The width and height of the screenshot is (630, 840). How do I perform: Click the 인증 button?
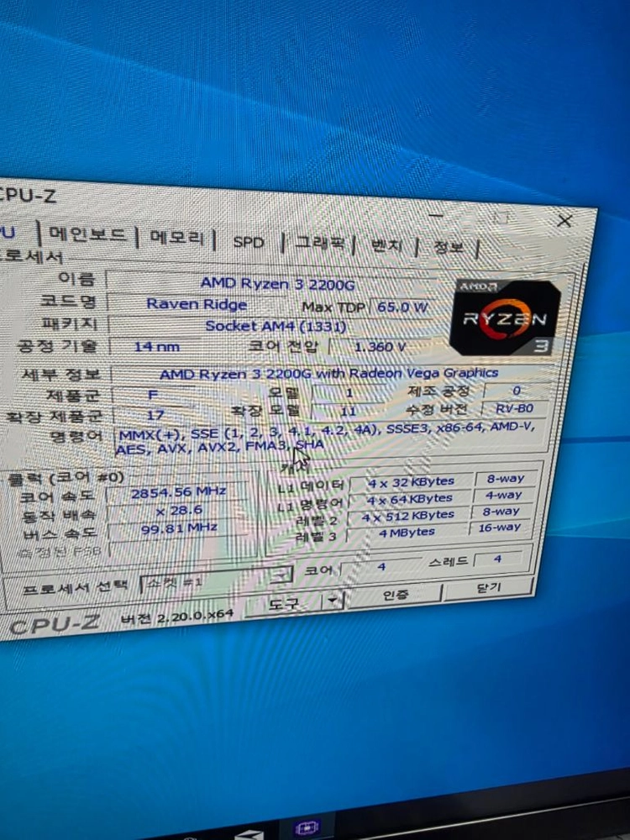tap(396, 595)
